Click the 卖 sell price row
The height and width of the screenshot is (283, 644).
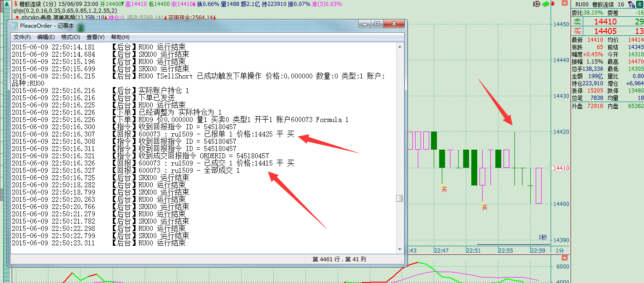pyautogui.click(x=607, y=22)
